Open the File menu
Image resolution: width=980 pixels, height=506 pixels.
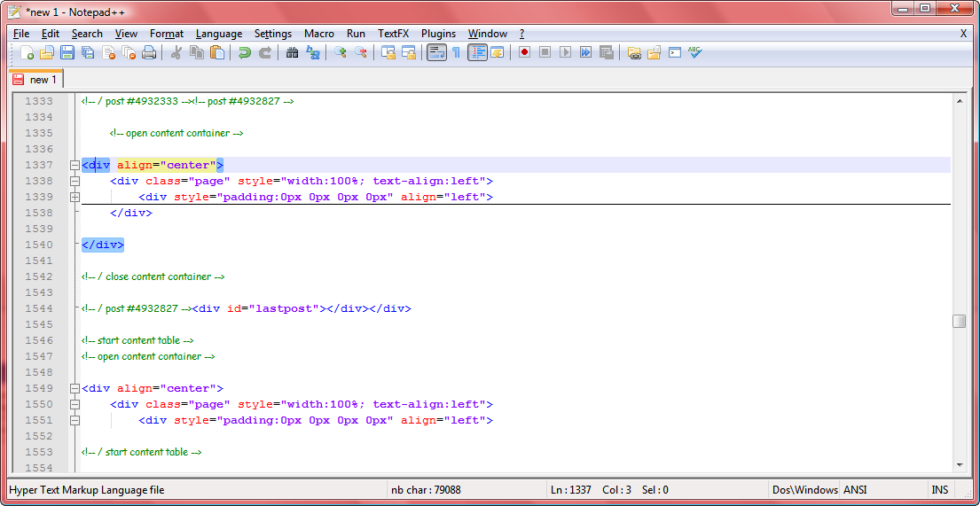[20, 34]
